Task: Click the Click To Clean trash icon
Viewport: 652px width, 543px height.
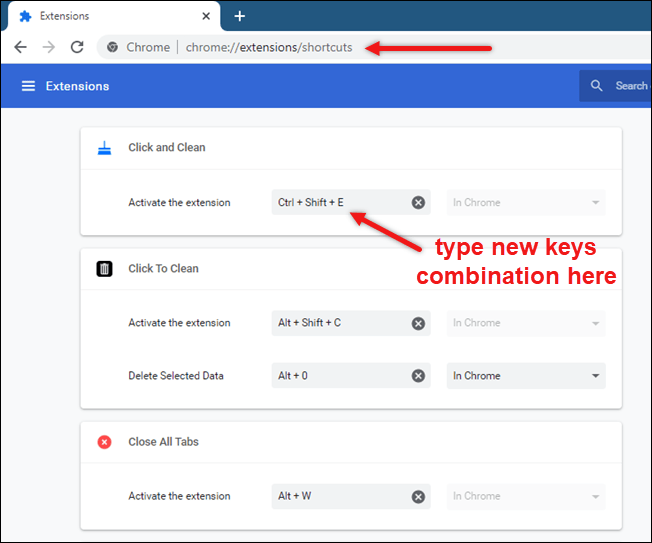Action: click(x=104, y=269)
